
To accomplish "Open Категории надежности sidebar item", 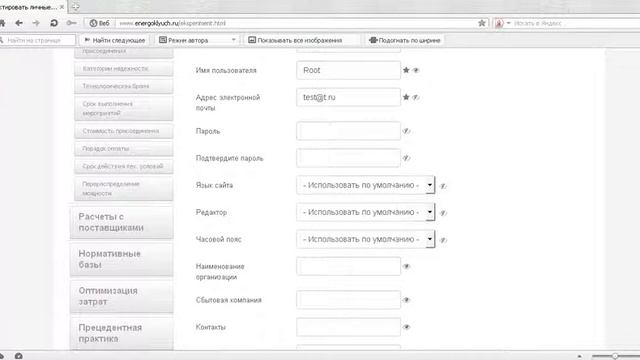I will click(124, 69).
